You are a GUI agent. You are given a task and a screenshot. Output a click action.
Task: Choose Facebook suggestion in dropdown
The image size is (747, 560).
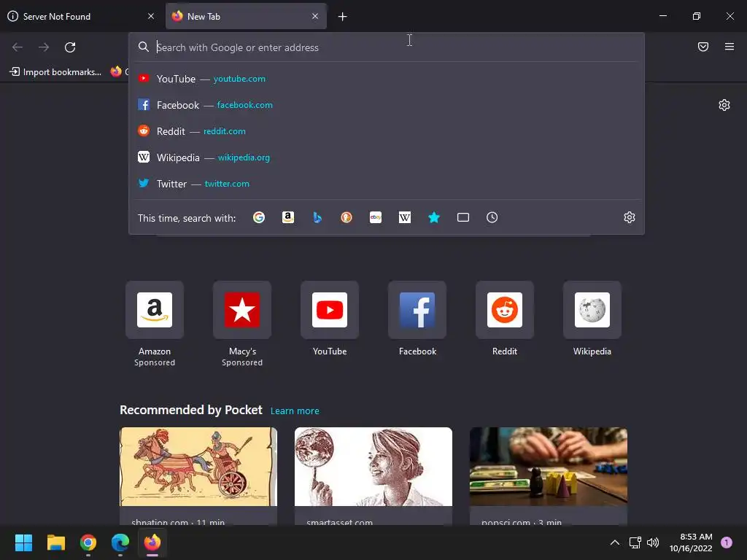click(x=387, y=105)
